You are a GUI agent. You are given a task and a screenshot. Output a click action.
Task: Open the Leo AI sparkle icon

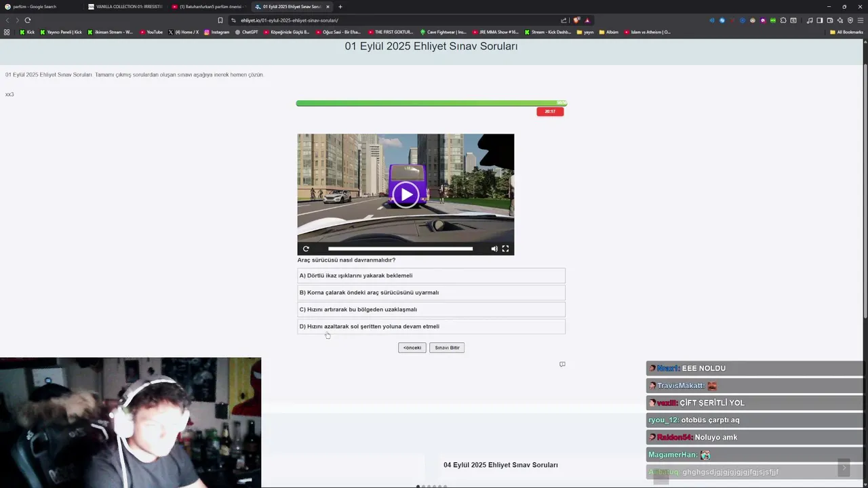(840, 20)
